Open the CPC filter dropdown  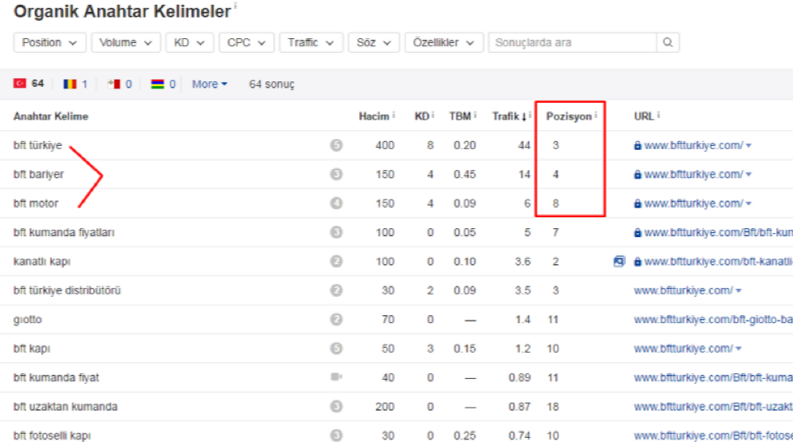pyautogui.click(x=246, y=42)
